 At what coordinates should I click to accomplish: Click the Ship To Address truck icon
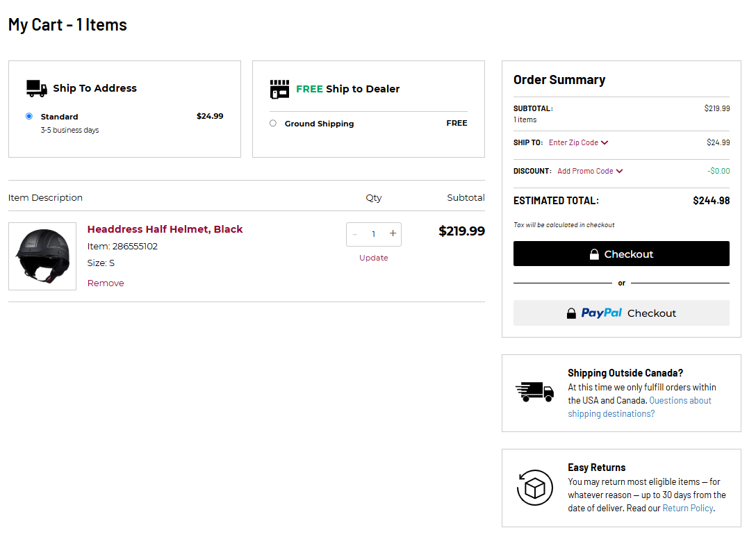click(36, 88)
